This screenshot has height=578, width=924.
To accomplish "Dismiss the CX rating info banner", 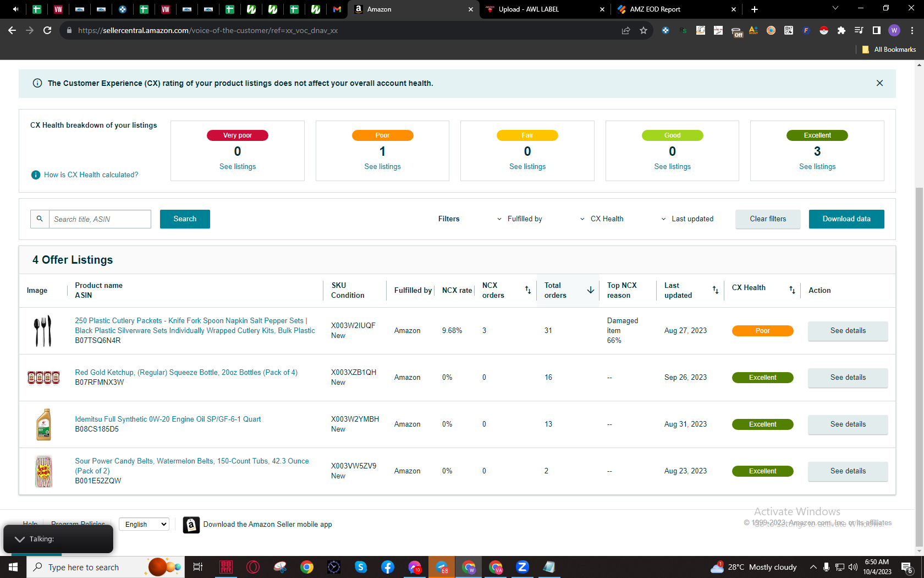I will coord(879,83).
